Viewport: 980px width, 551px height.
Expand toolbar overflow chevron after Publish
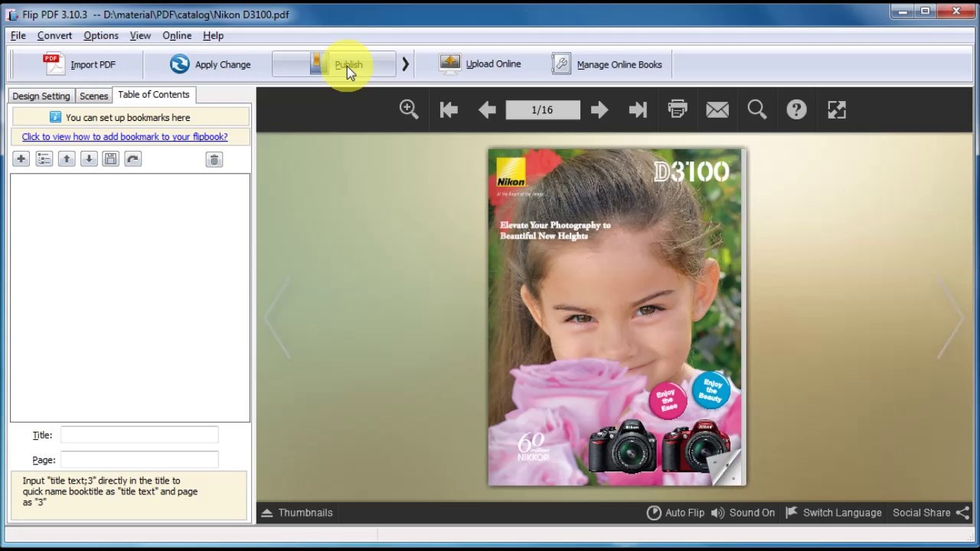pyautogui.click(x=405, y=64)
